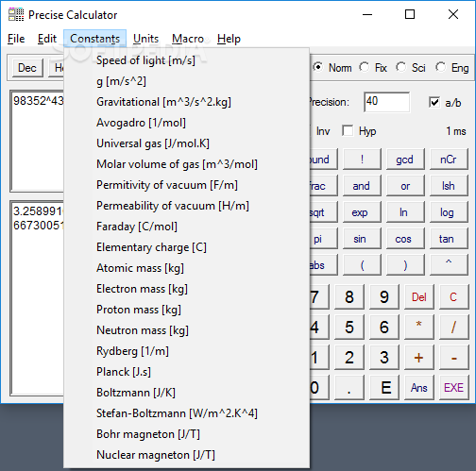This screenshot has height=471, width=476.
Task: Click the plus + button
Action: [419, 358]
